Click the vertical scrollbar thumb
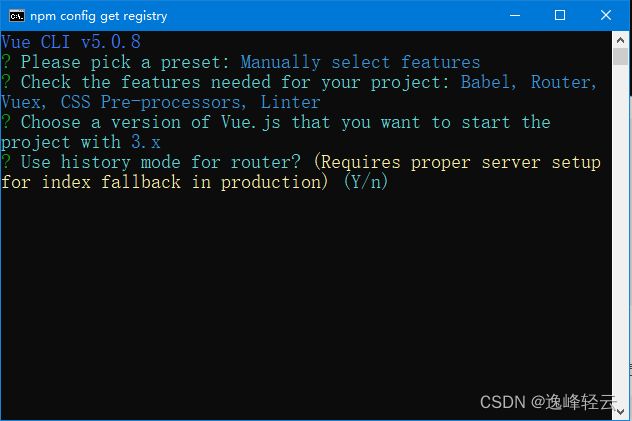The width and height of the screenshot is (632, 421). [x=620, y=56]
